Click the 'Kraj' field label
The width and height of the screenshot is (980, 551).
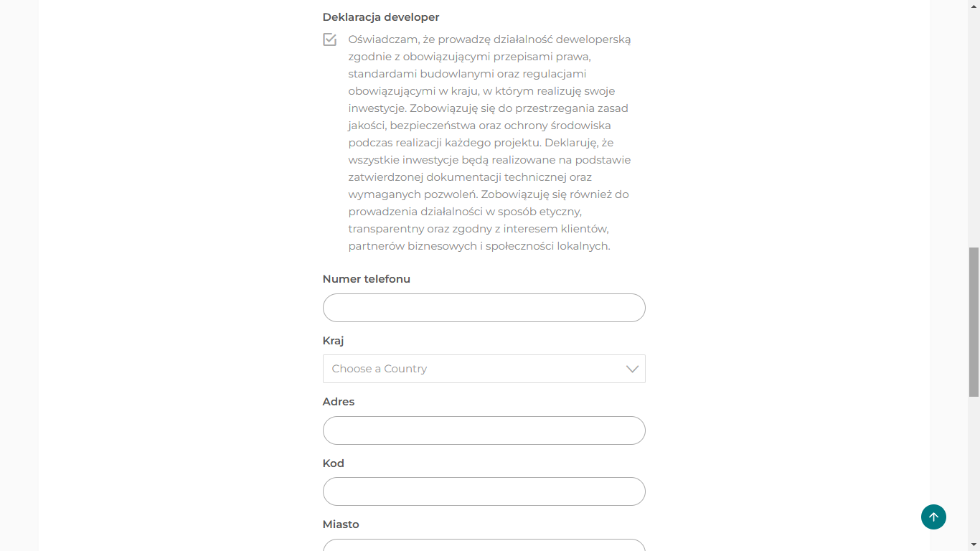[334, 341]
